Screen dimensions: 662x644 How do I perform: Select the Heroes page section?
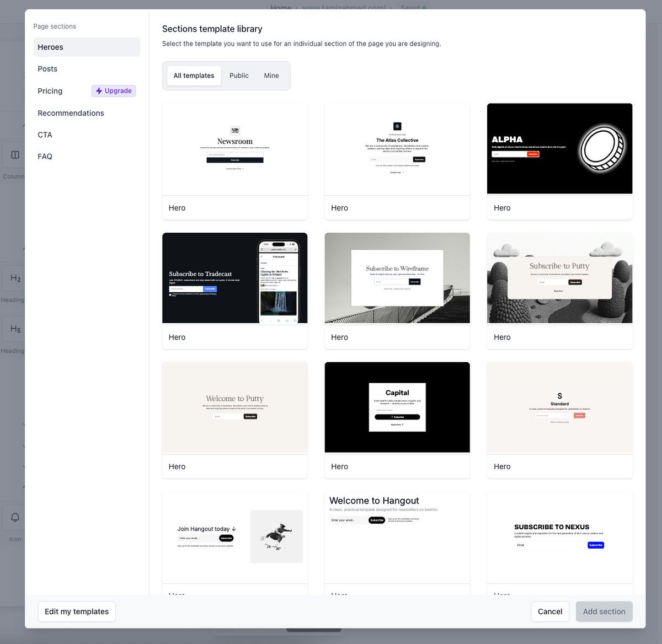(x=87, y=47)
